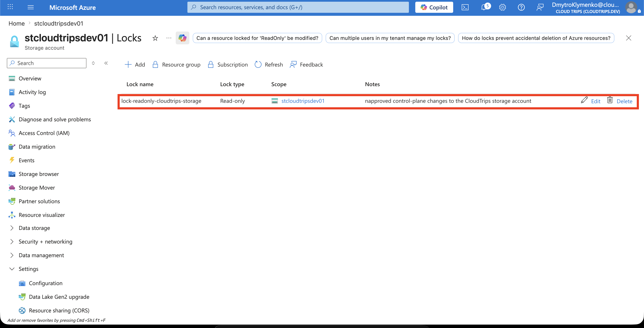Click the pencil Edit icon for the lock

coord(584,100)
